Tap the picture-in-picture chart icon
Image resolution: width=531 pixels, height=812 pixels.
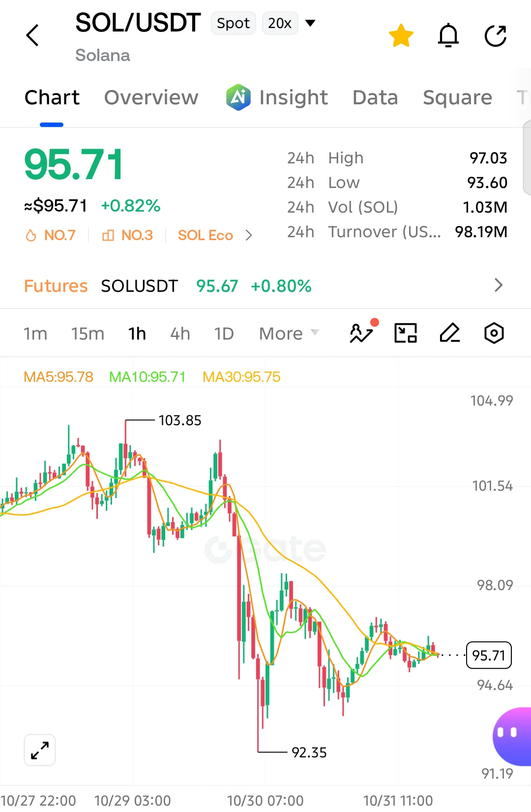(406, 333)
